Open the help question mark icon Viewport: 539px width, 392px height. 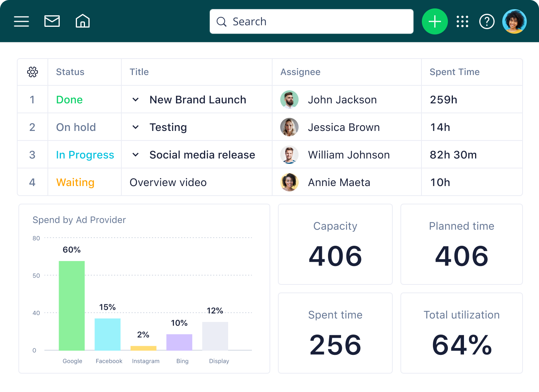(x=487, y=21)
